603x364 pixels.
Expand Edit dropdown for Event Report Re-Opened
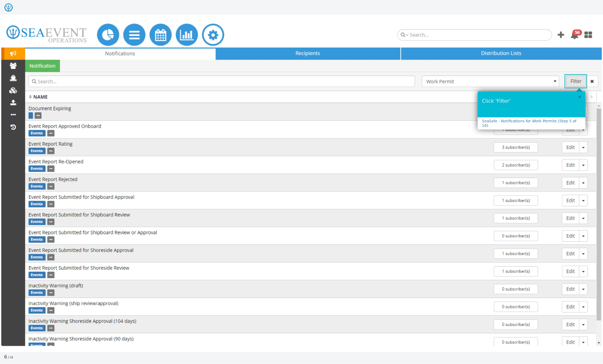(583, 165)
